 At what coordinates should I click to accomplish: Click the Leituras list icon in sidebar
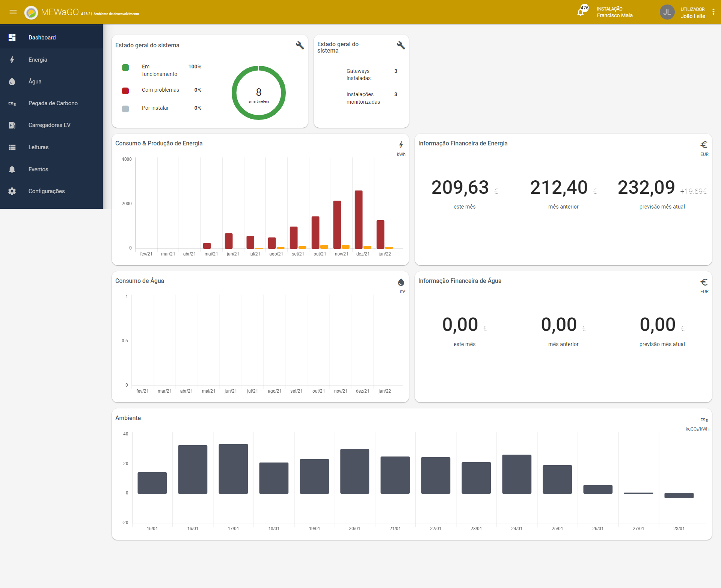[x=12, y=147]
